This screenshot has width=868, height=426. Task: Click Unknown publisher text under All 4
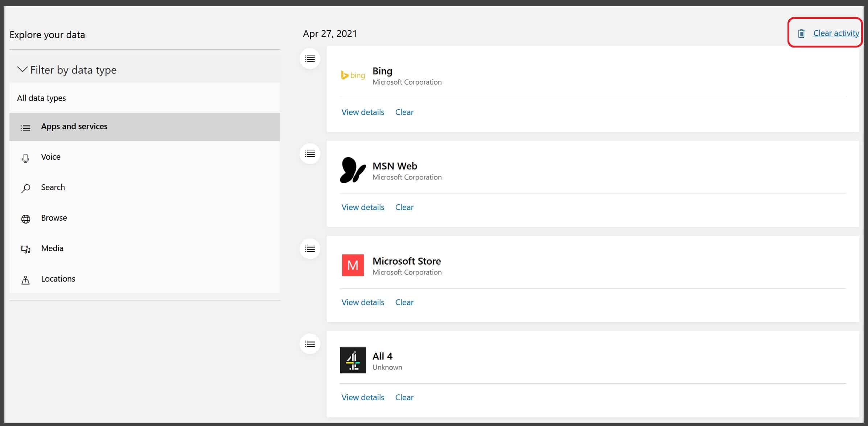pos(387,367)
